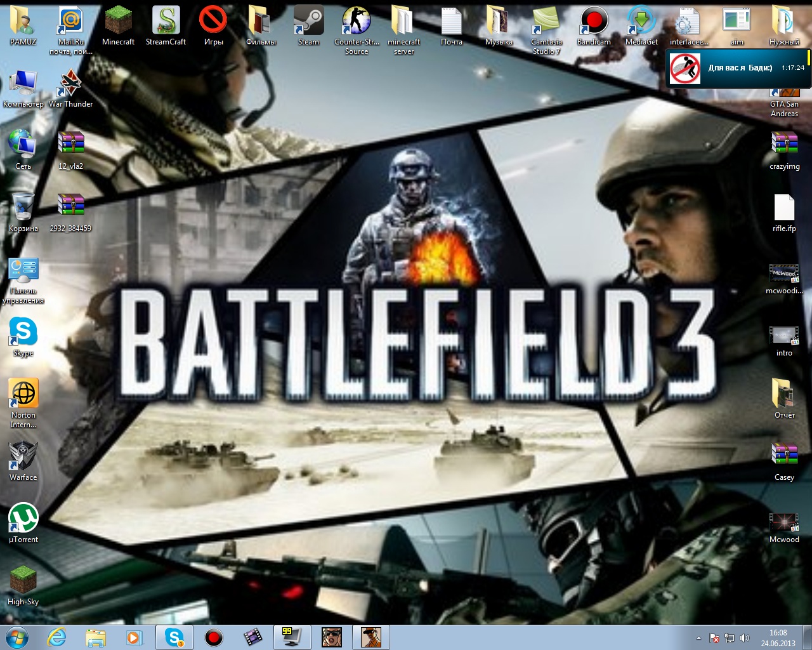Open the Mail.Ru shortcut
The image size is (812, 650).
tap(71, 29)
